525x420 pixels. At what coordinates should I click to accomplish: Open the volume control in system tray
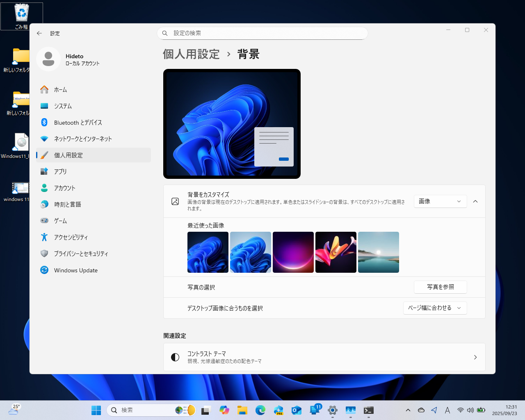coord(470,410)
